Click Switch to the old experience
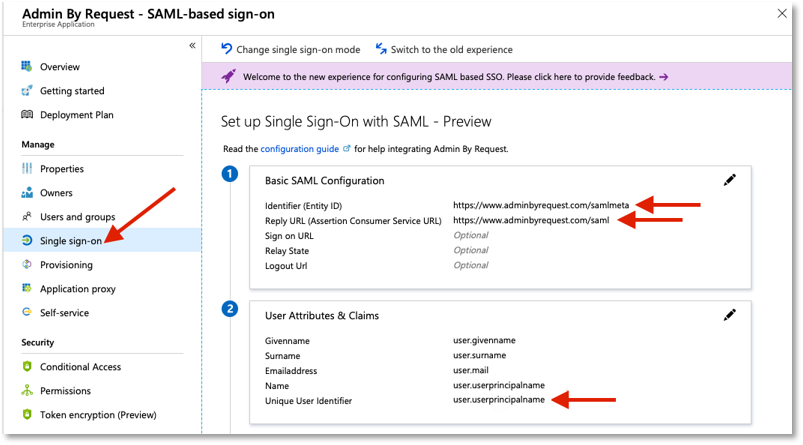The height and width of the screenshot is (445, 803). [x=444, y=49]
